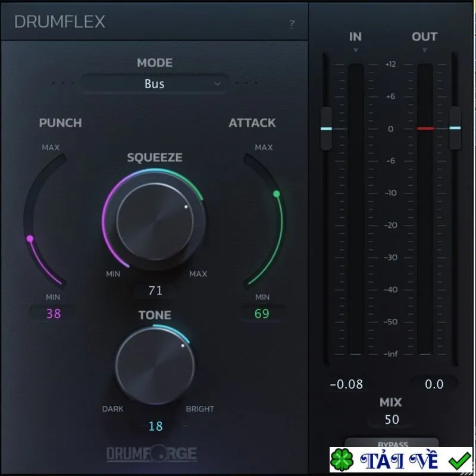Screen dimensions: 476x476
Task: Click the +12 meter scale marking
Action: point(391,64)
